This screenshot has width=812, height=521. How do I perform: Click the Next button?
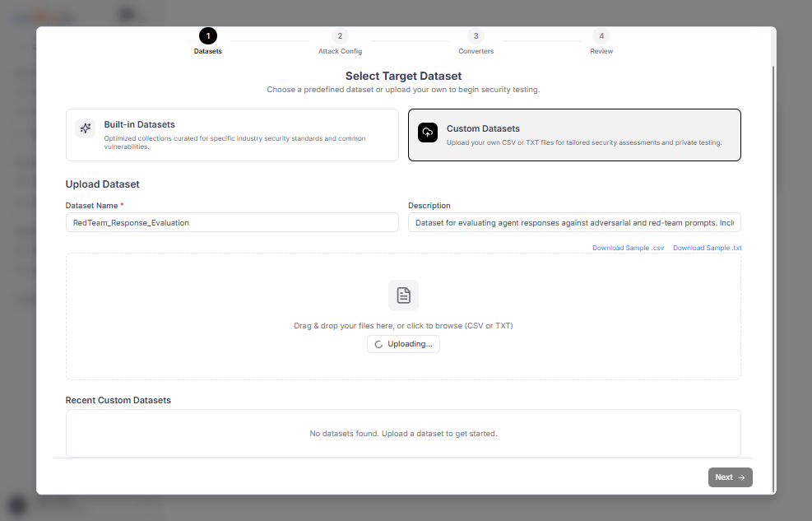tap(729, 477)
